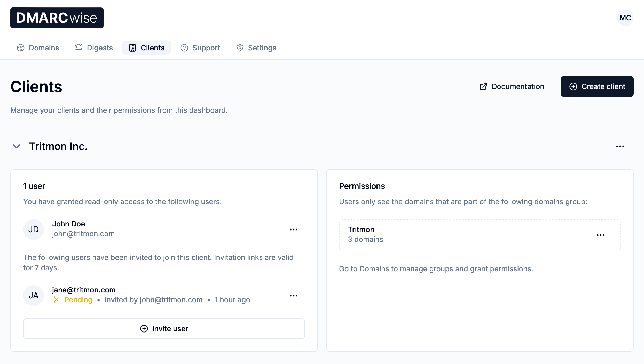Click the DMARCwise logo
The image size is (644, 364).
(x=57, y=18)
